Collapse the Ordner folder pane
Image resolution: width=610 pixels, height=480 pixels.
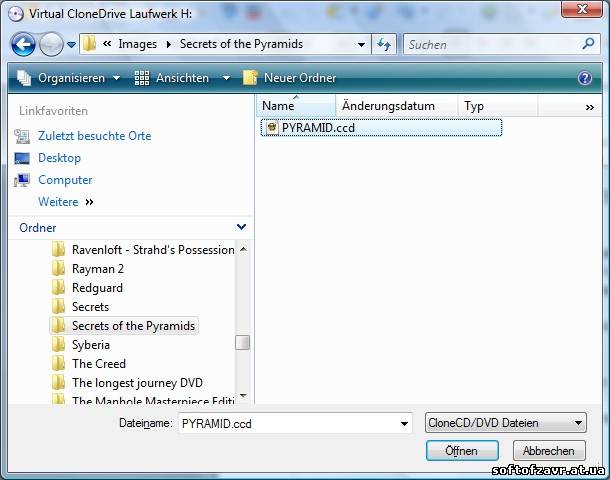pos(241,227)
